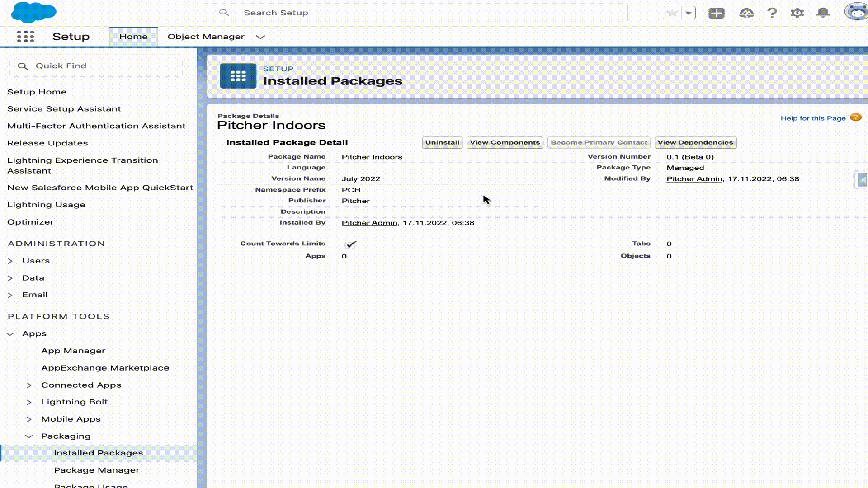Open Object Manager tab dropdown chevron
868x488 pixels.
pyautogui.click(x=260, y=37)
